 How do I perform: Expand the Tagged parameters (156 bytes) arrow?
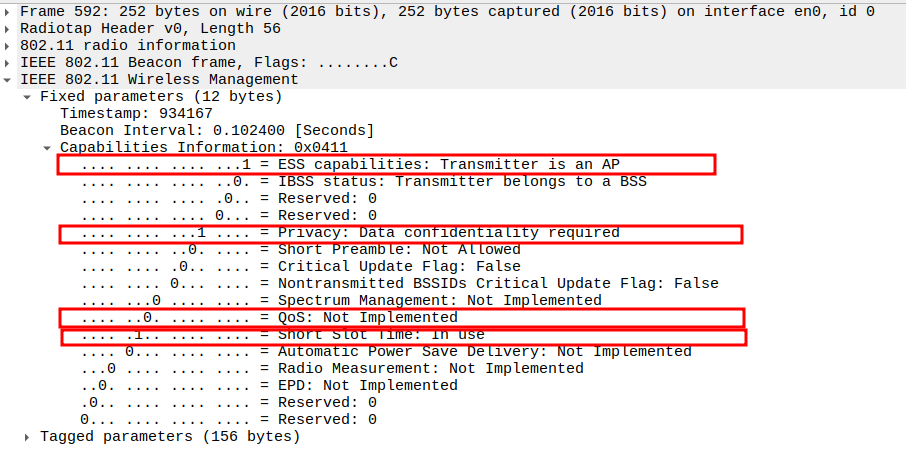[x=27, y=436]
